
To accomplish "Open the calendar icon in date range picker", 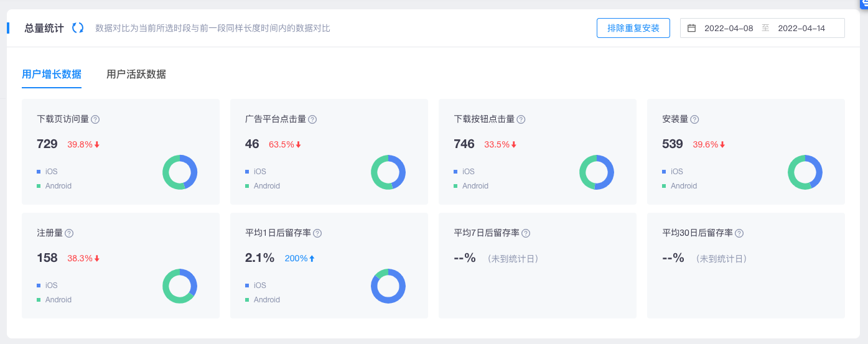I will pos(691,28).
